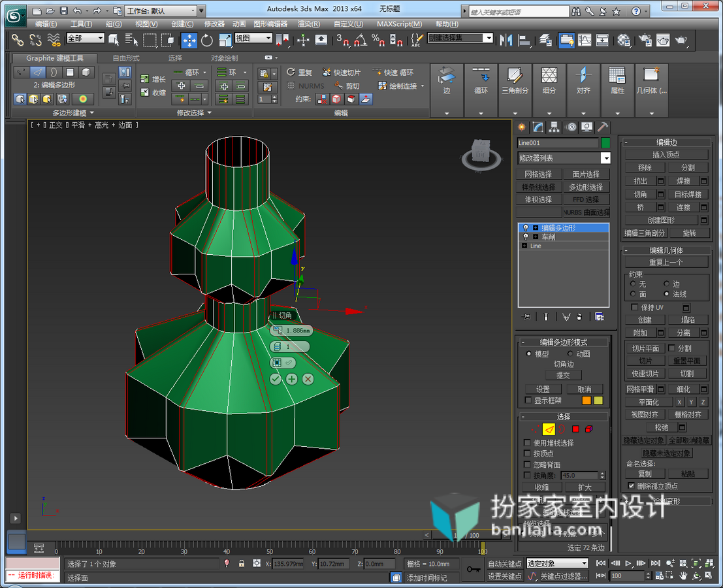The width and height of the screenshot is (723, 588).
Task: Click the Mirror tool icon
Action: pos(506,40)
